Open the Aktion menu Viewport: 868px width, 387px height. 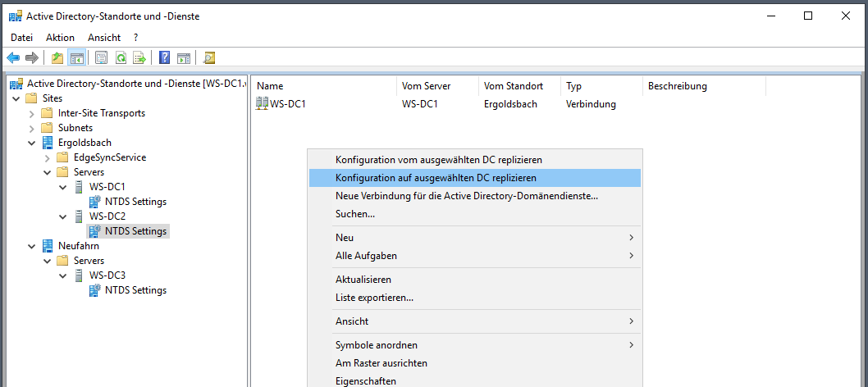(x=61, y=38)
